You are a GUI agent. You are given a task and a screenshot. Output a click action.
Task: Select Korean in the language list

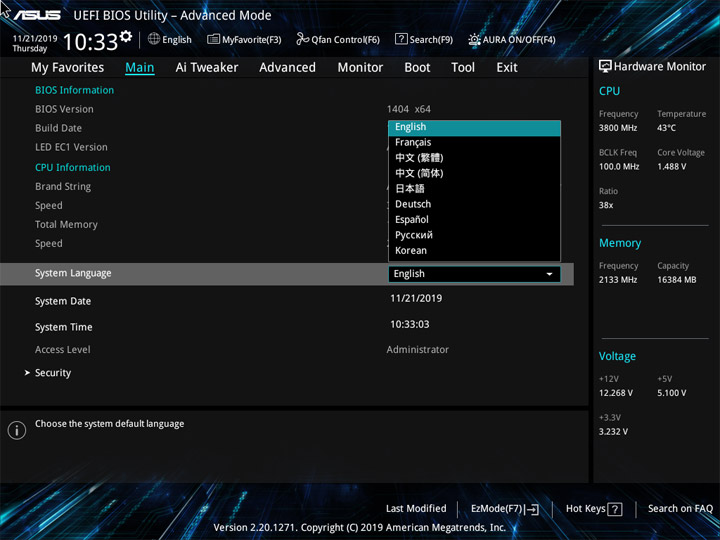[x=474, y=251]
